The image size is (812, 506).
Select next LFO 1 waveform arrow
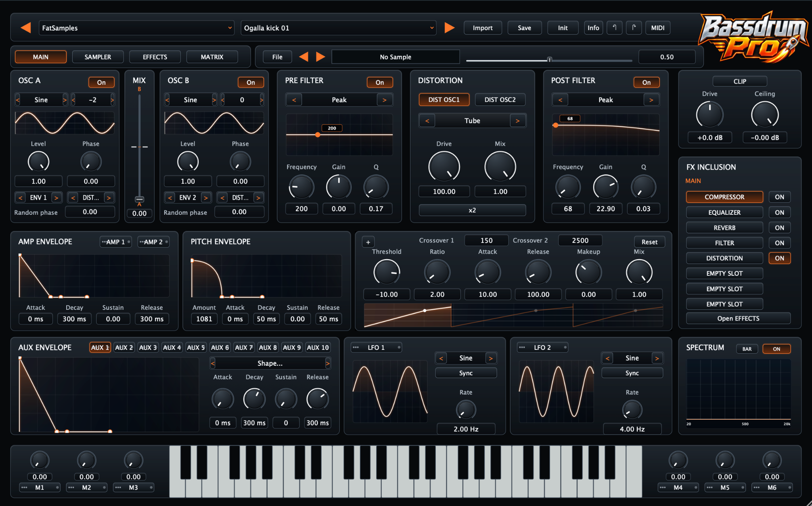click(x=491, y=358)
